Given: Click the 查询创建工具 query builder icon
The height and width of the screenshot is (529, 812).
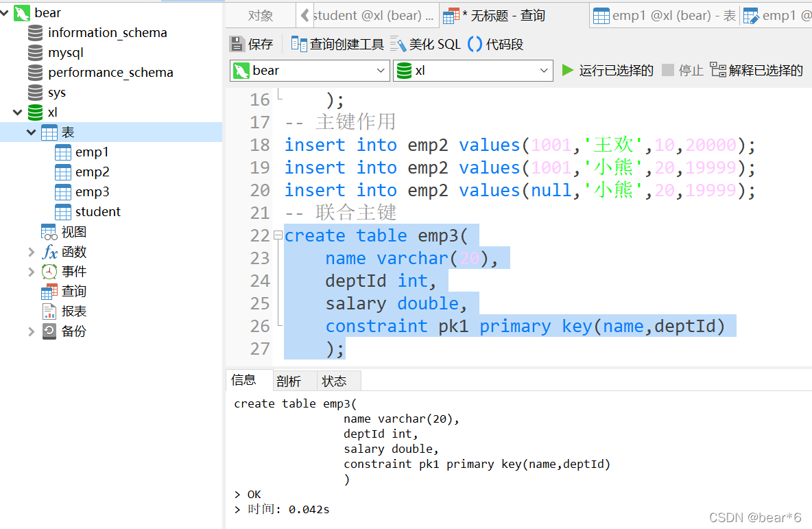Looking at the screenshot, I should coord(299,44).
